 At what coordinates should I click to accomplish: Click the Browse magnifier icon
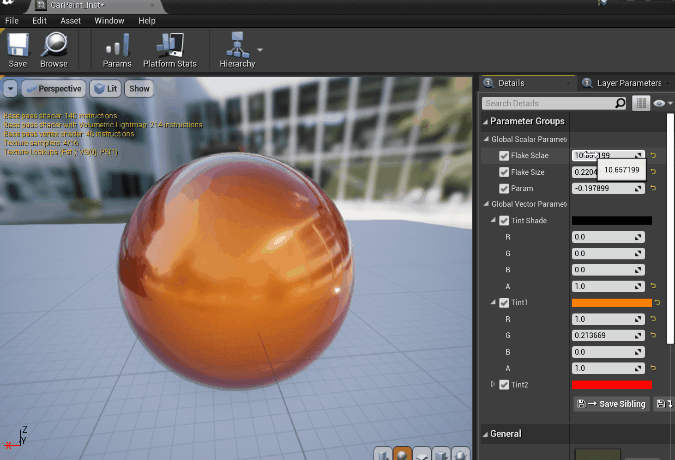coord(54,46)
